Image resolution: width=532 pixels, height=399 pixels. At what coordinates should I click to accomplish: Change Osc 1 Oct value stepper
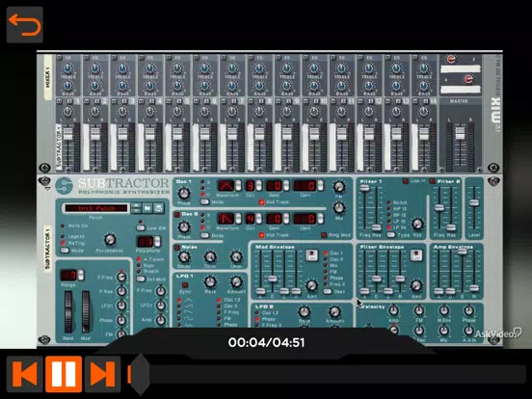pos(259,186)
